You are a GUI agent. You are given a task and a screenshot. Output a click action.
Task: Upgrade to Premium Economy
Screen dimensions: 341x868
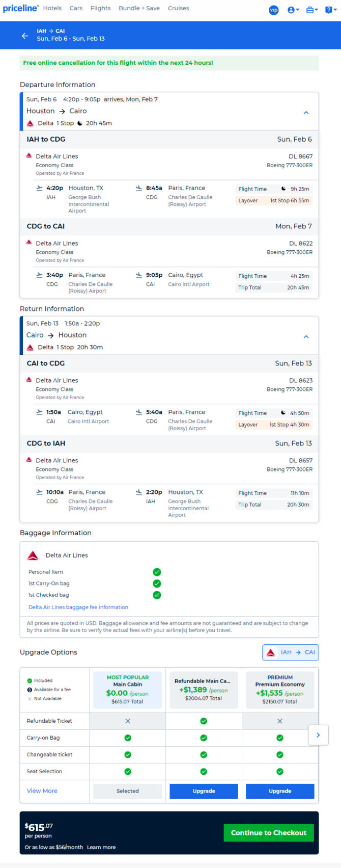click(280, 791)
